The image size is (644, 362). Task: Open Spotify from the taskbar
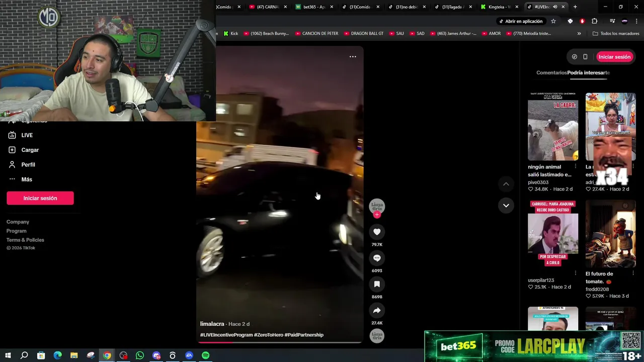pyautogui.click(x=205, y=355)
